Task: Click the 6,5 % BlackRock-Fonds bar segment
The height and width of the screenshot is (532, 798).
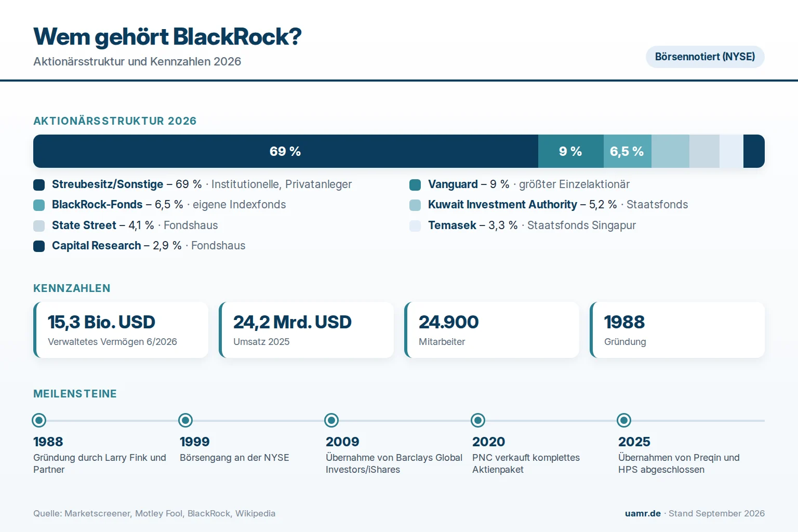Action: pyautogui.click(x=628, y=151)
